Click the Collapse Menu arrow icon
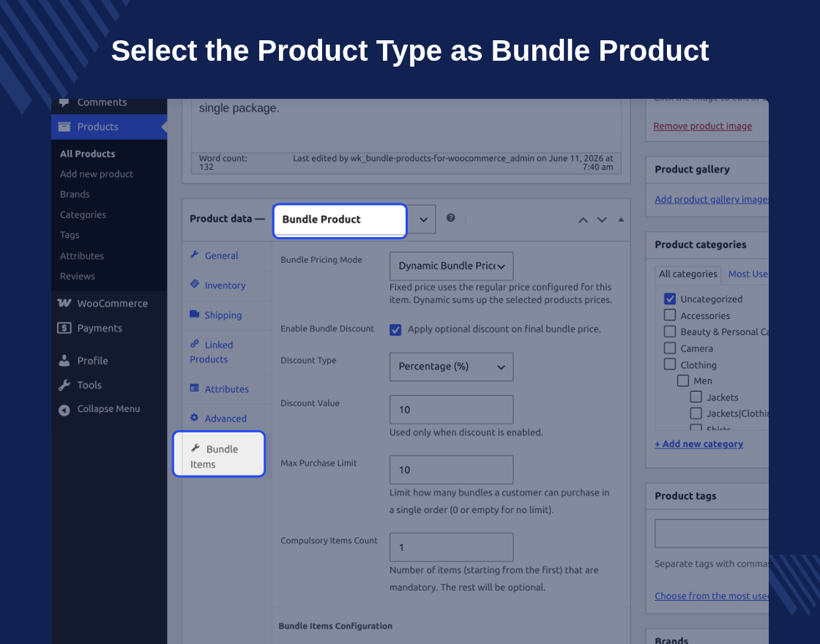Screen dimensions: 820x644 64,411
